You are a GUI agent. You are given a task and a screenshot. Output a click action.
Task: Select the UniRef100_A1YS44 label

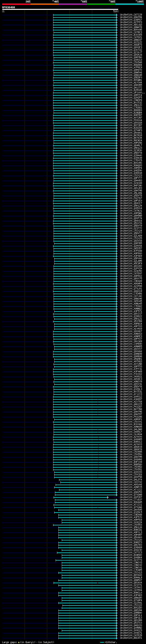tap(131, 82)
